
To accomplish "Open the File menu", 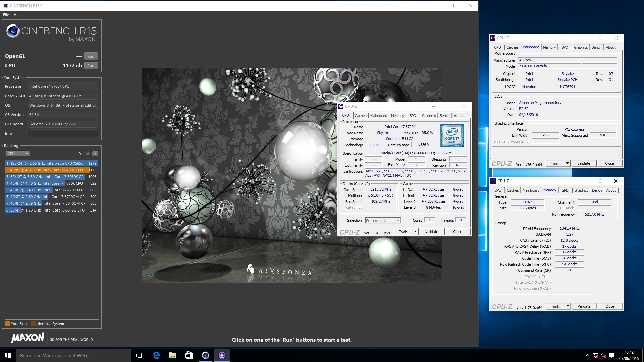I will click(6, 15).
